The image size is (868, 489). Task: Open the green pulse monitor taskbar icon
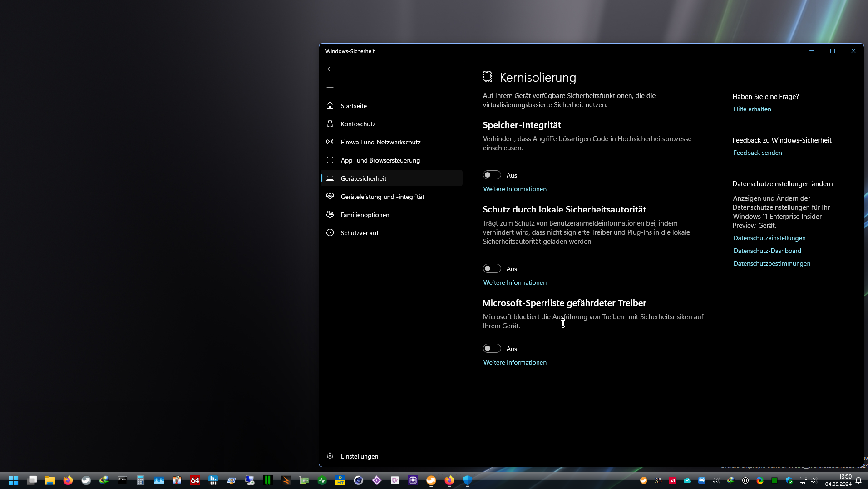tap(322, 480)
